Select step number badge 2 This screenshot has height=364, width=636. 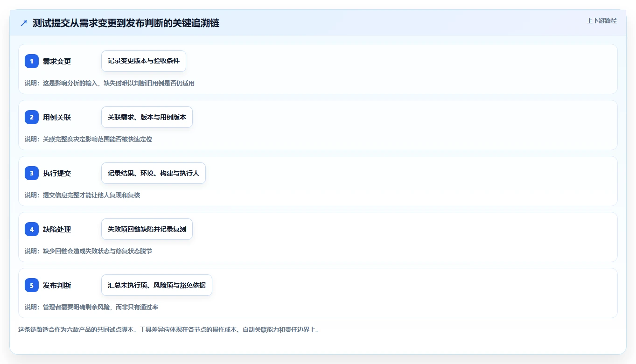point(32,117)
